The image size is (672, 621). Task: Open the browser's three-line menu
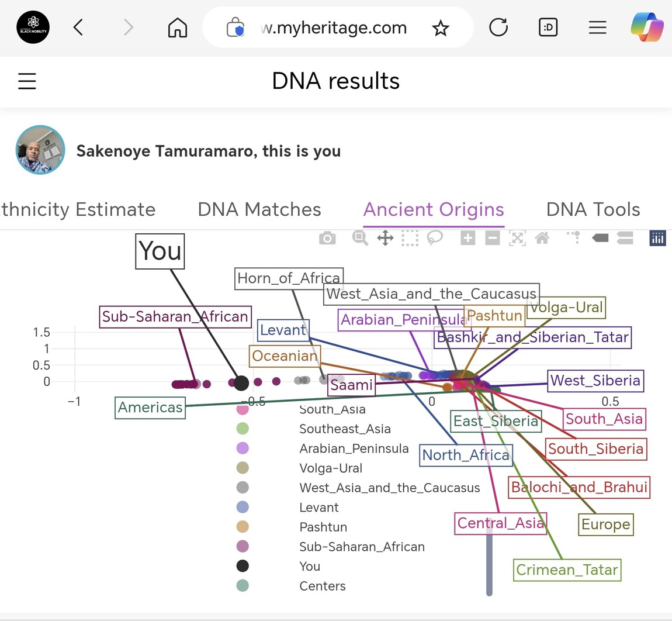tap(597, 27)
